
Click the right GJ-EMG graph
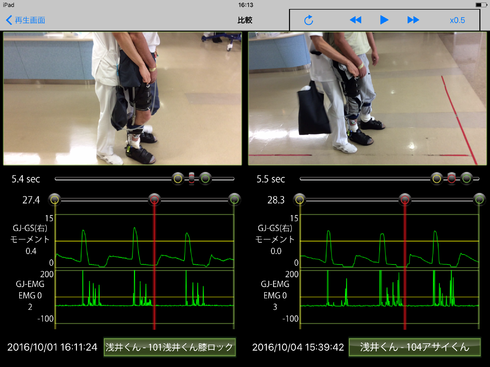(x=389, y=297)
